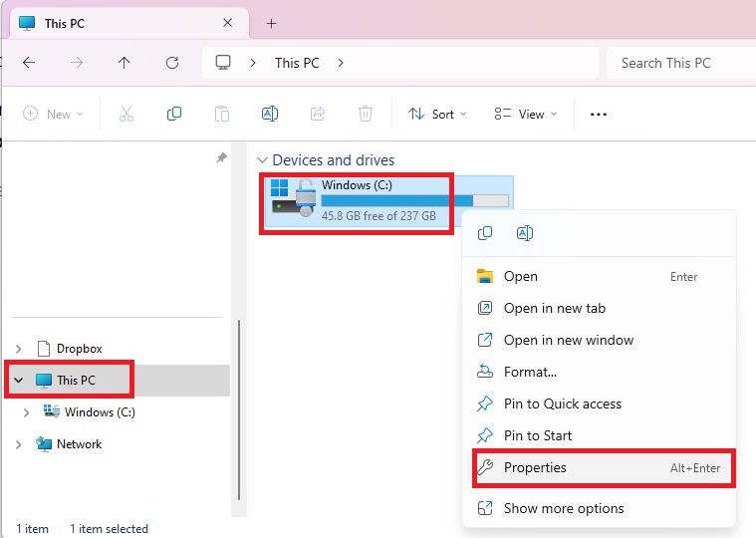
Task: Select Dropbox in navigation pane
Action: point(79,349)
